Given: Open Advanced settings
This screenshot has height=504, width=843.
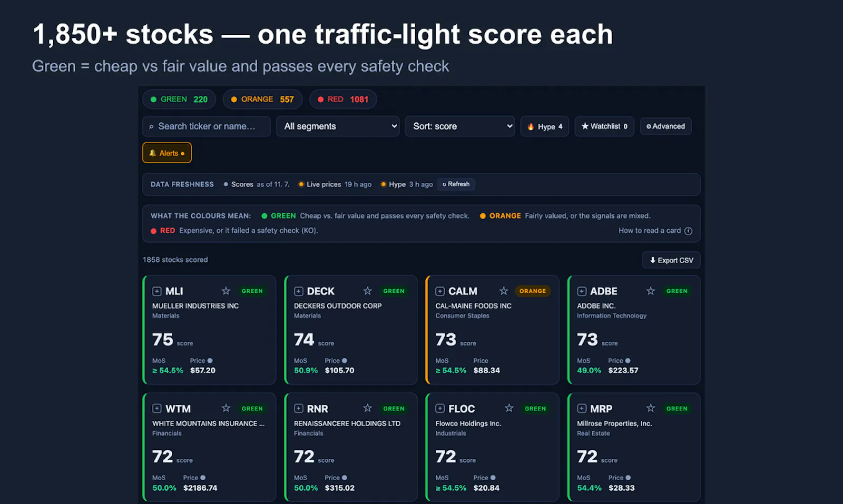Looking at the screenshot, I should point(665,126).
